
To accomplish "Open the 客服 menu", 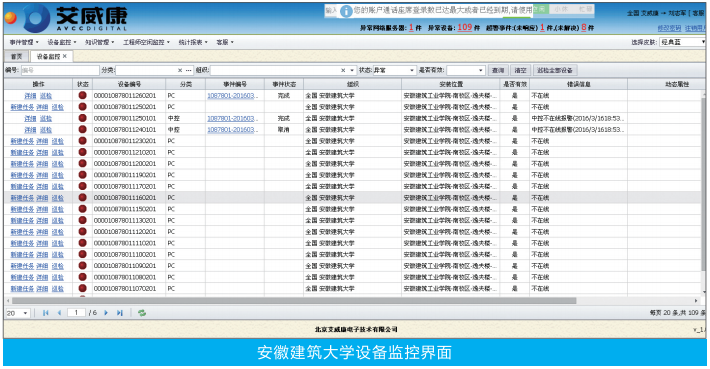I will (225, 42).
